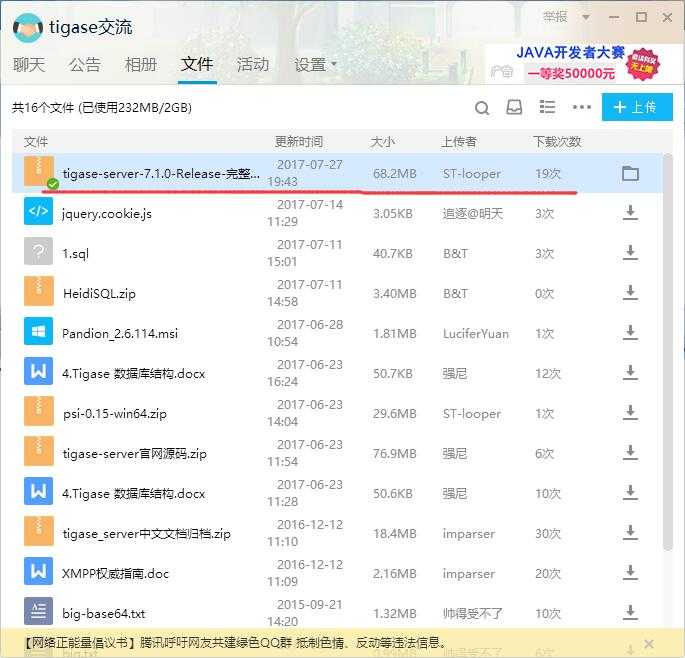Select file name jquery.cookie.js
685x658 pixels.
[107, 214]
